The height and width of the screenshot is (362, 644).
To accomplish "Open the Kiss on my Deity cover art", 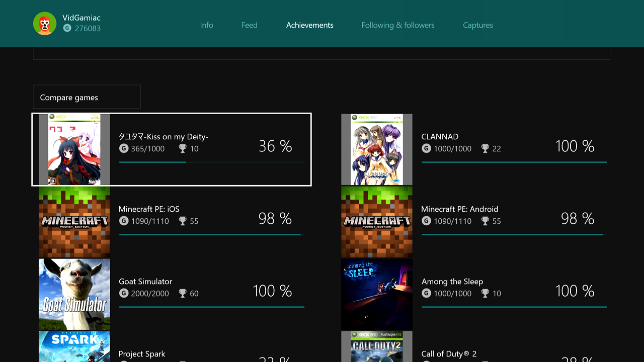I will coord(74,149).
